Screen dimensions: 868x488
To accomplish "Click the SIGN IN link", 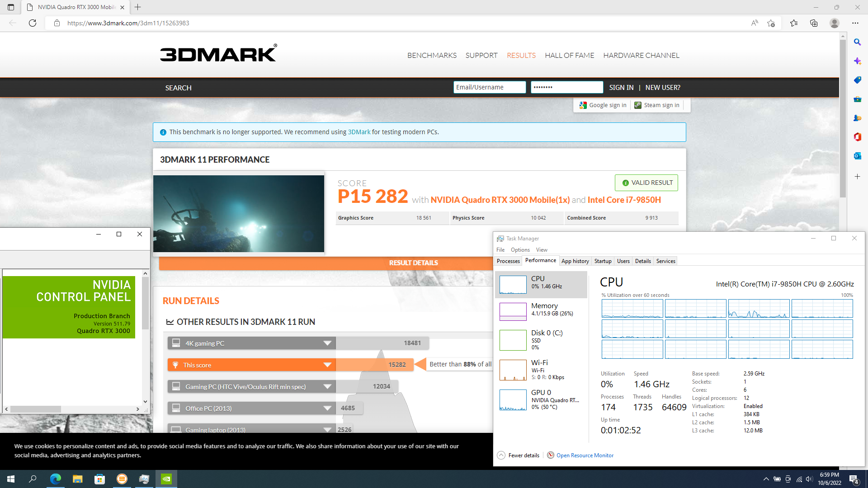I will click(x=621, y=88).
